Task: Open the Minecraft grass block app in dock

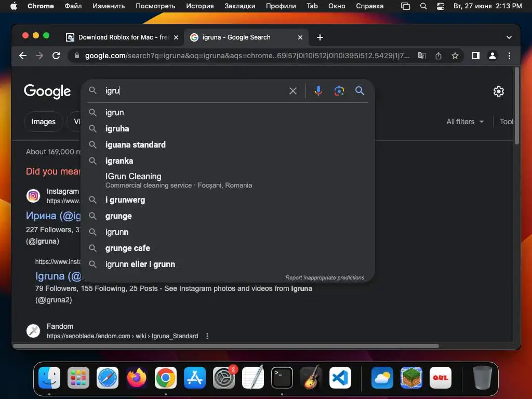Action: click(411, 378)
